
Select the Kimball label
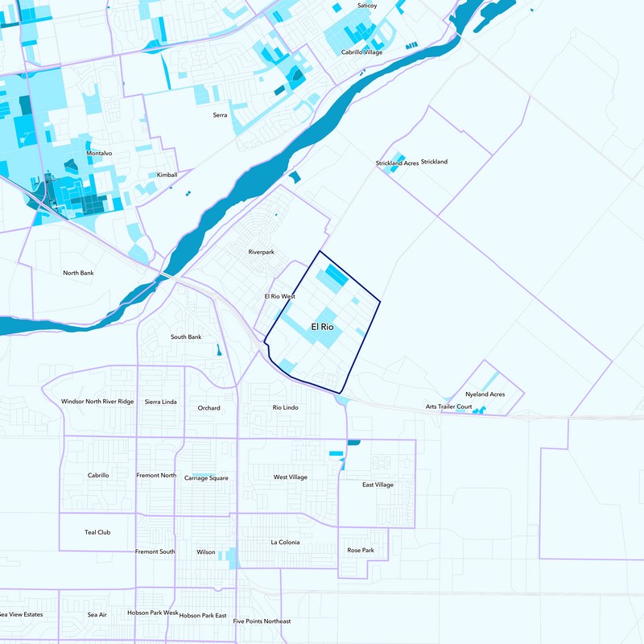(x=167, y=175)
